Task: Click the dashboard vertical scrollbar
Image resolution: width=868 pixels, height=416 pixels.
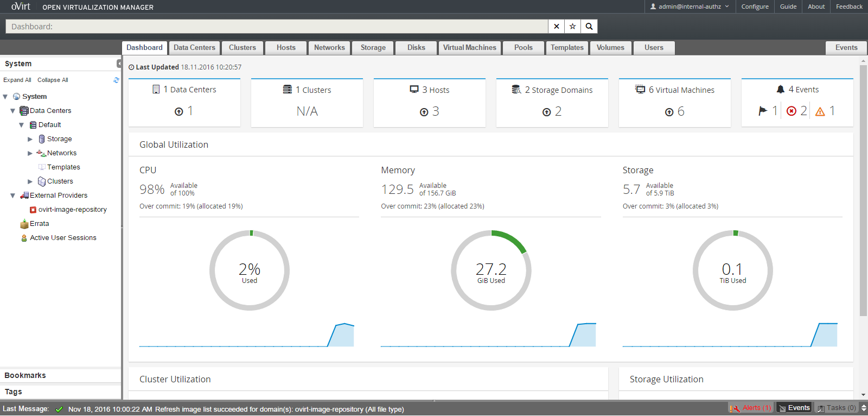Action: point(863,190)
